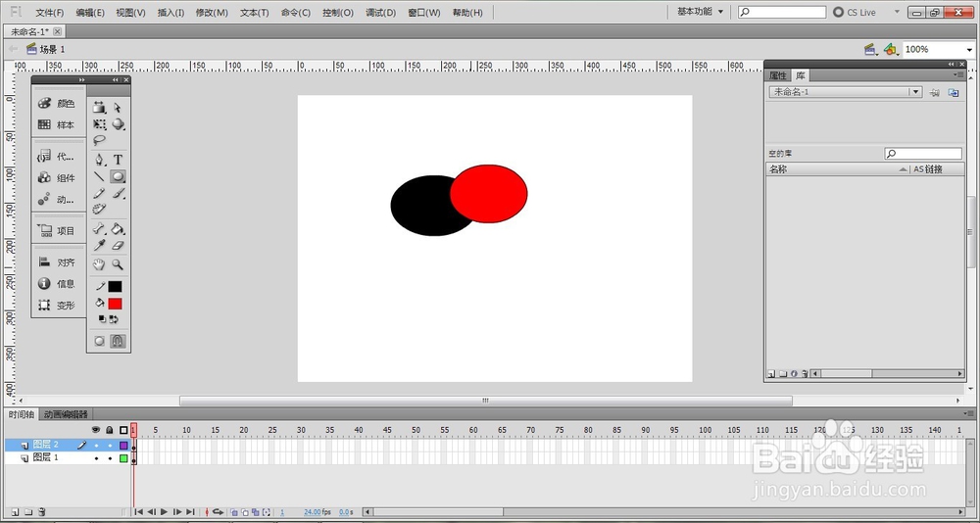Open the 颜色 color panel
The image size is (980, 523).
[56, 104]
